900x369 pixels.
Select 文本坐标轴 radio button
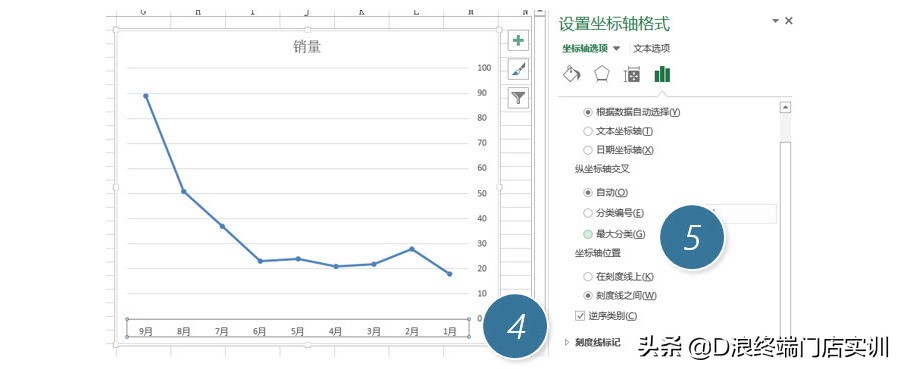pos(587,131)
